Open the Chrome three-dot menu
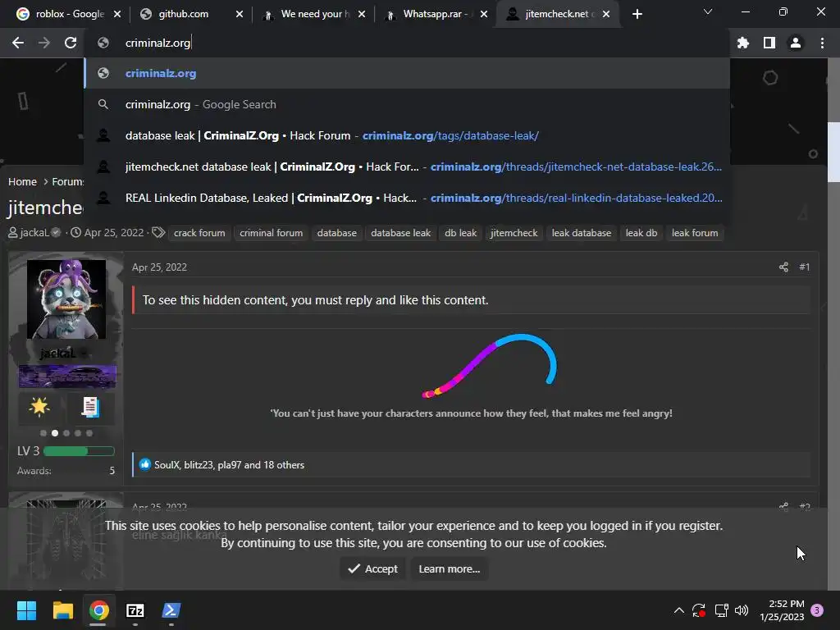840x630 pixels. (822, 43)
